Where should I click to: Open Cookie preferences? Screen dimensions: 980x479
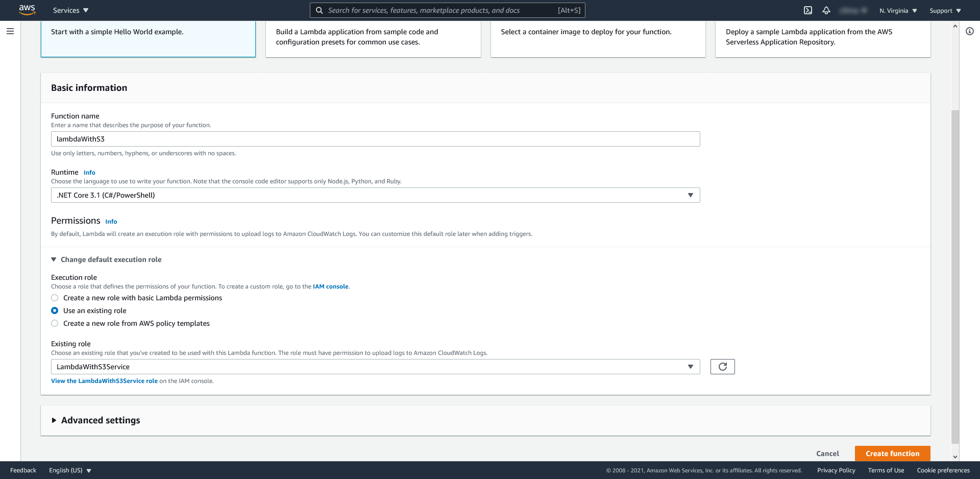point(943,470)
